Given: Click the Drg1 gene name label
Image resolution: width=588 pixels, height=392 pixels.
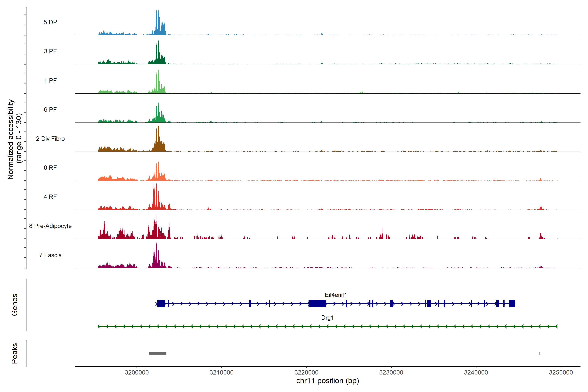Looking at the screenshot, I should click(327, 318).
